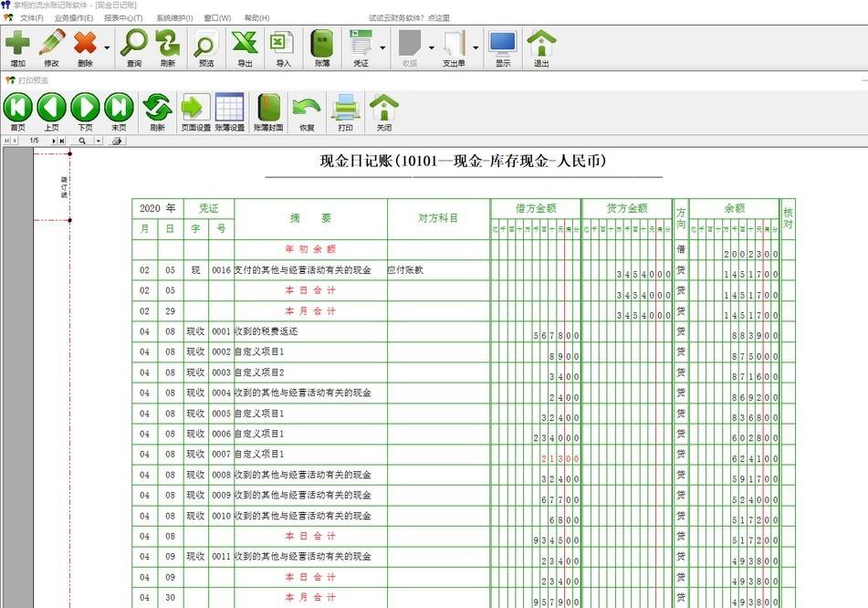Click the 退出 (Exit) house icon
This screenshot has width=868, height=608.
tap(541, 44)
